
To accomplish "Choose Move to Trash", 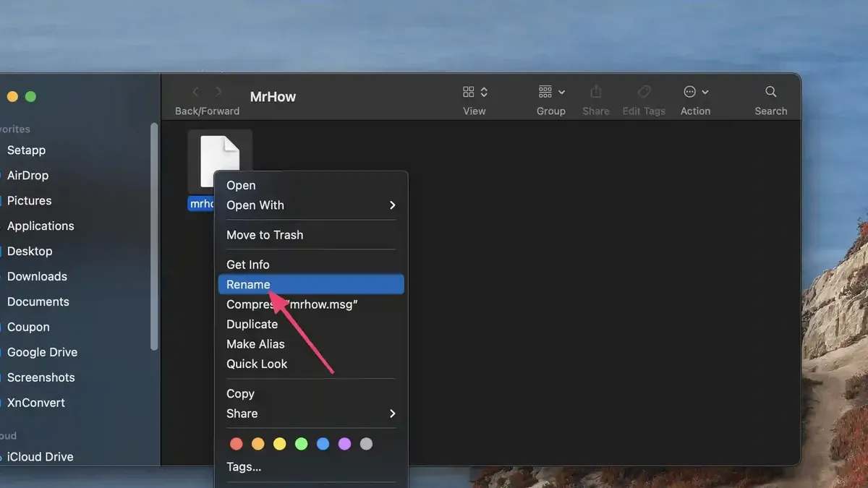I will click(x=311, y=235).
